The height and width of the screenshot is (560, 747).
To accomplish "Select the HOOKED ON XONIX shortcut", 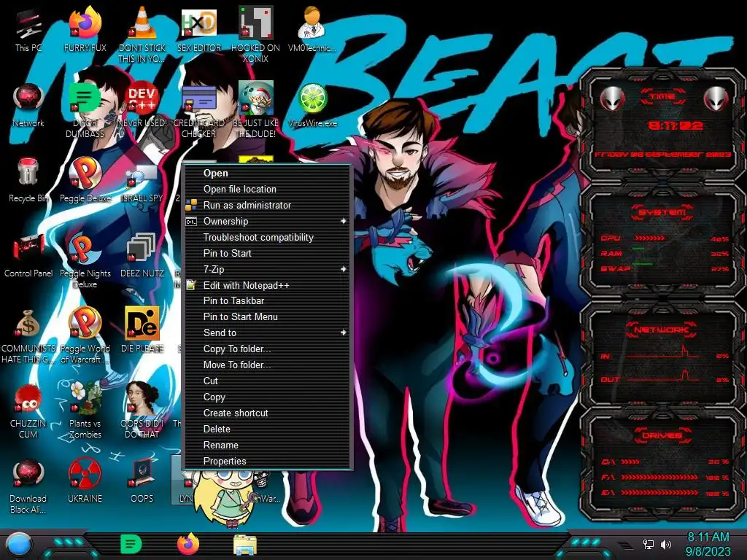I will click(255, 34).
